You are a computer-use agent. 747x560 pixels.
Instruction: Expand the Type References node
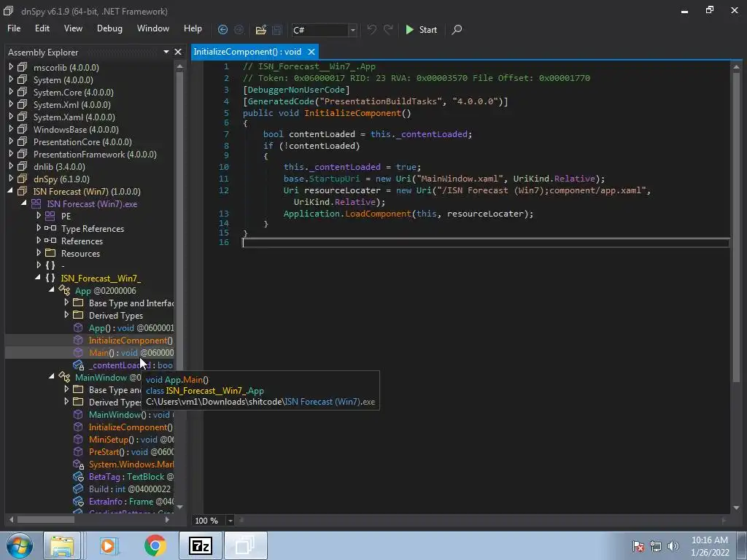39,228
